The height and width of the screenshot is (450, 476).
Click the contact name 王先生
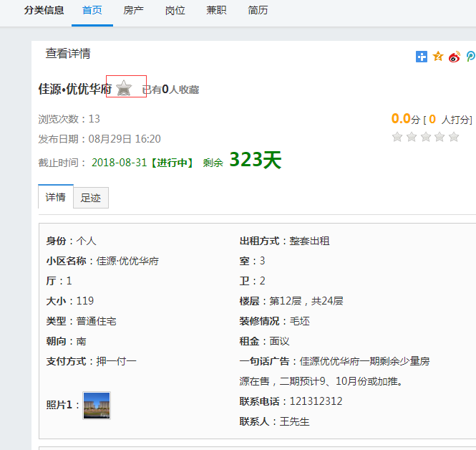point(294,421)
